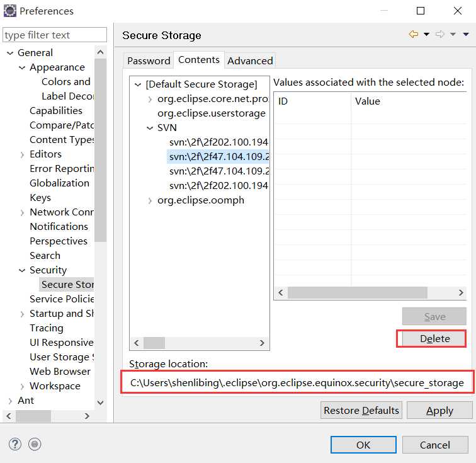Select the Contents tab
The image size is (476, 463).
coord(199,60)
